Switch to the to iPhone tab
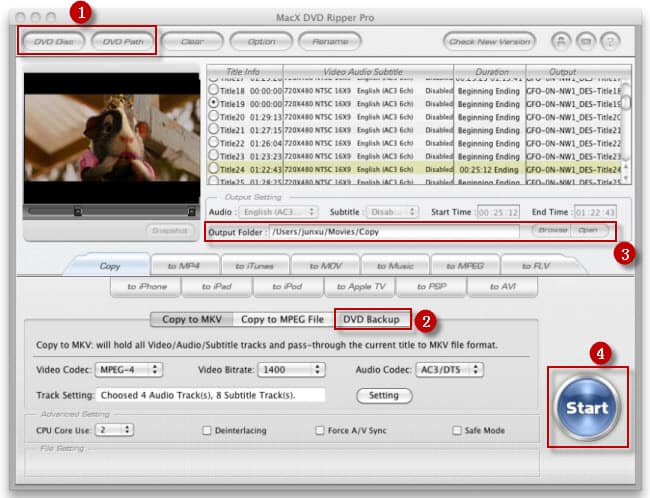650x498 pixels. [x=147, y=287]
